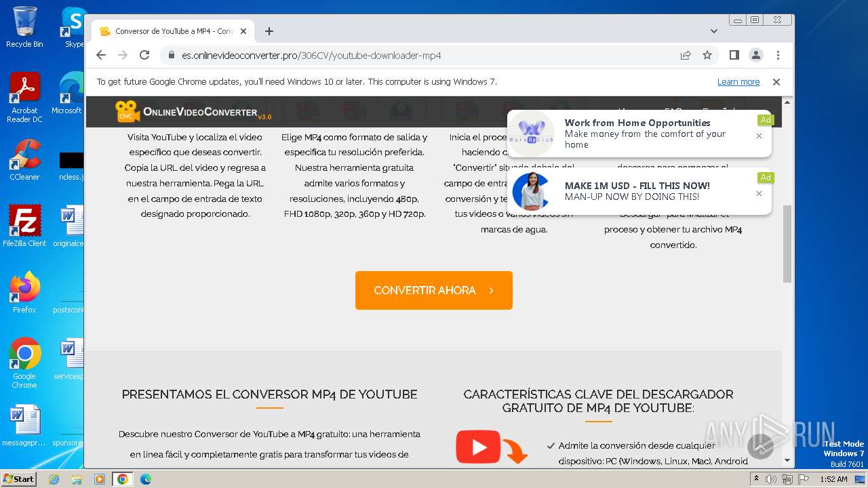Close the Work from Home Opportunities ad
This screenshot has height=488, width=868.
[759, 136]
